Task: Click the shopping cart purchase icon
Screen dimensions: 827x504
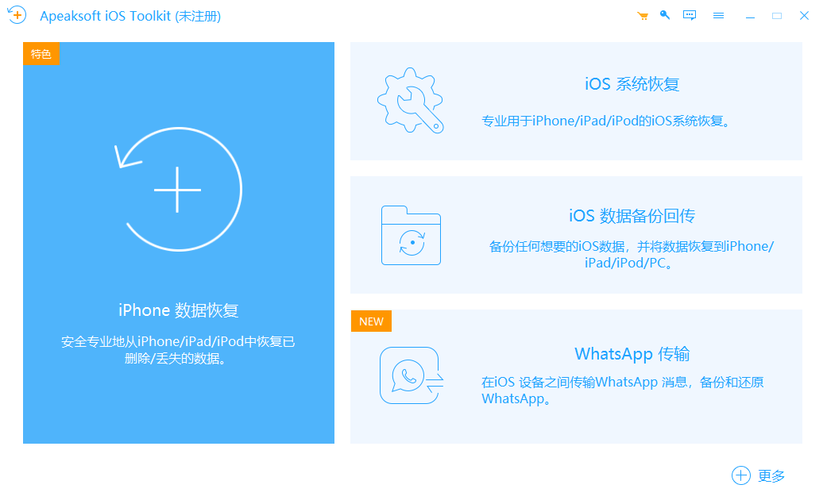Action: click(x=643, y=16)
